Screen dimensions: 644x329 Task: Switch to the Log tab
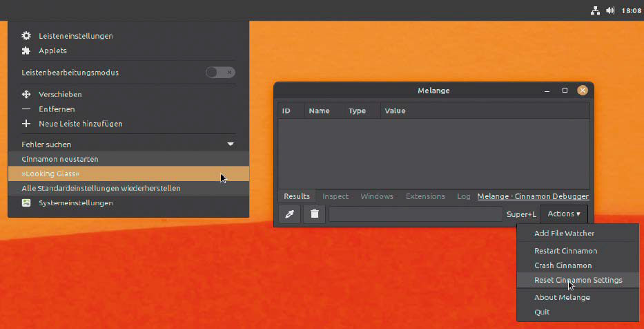coord(464,196)
